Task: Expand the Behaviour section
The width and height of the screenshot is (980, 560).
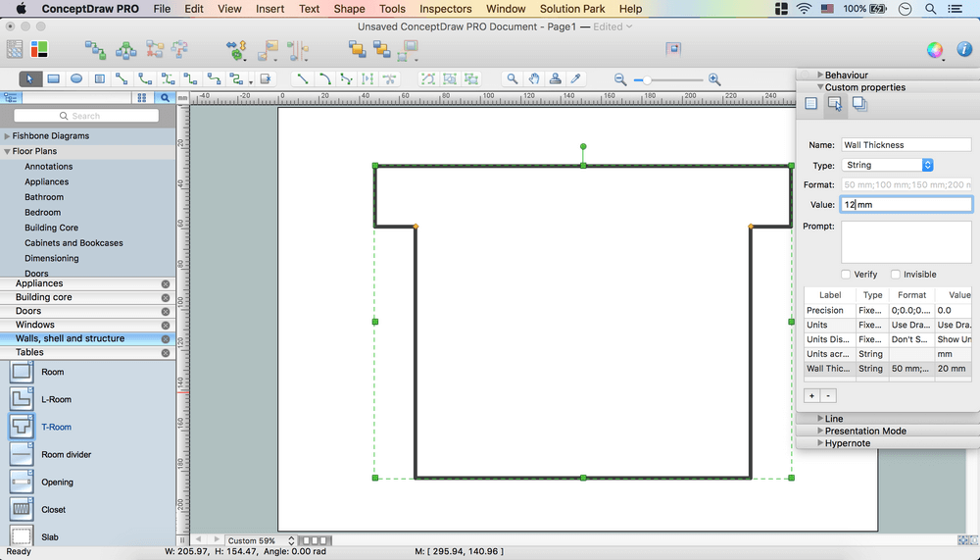Action: (820, 75)
